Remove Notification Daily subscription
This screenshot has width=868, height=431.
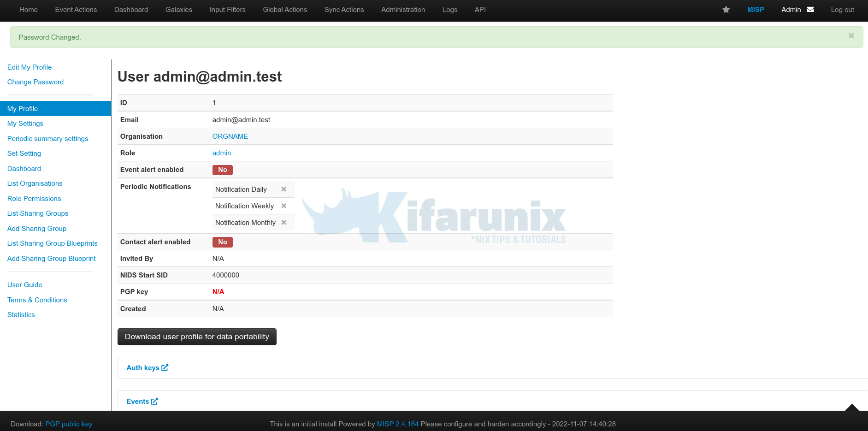click(284, 189)
